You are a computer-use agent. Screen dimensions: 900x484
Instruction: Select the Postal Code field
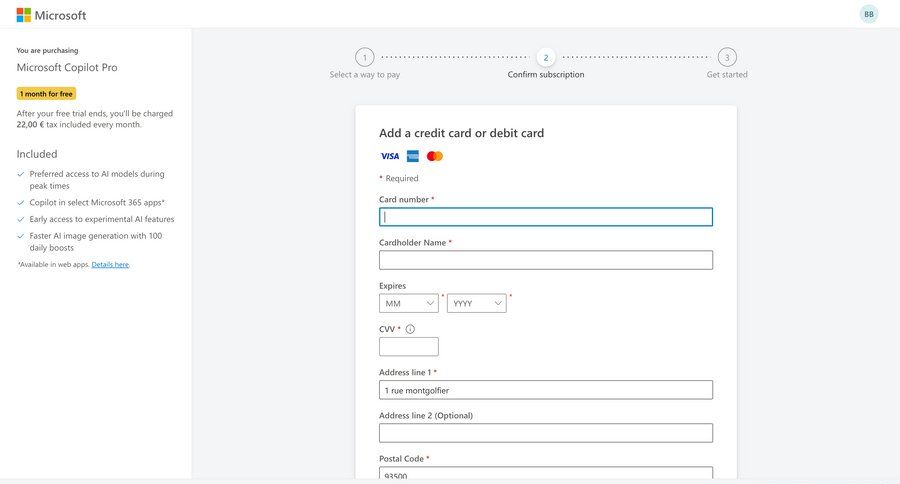545,474
